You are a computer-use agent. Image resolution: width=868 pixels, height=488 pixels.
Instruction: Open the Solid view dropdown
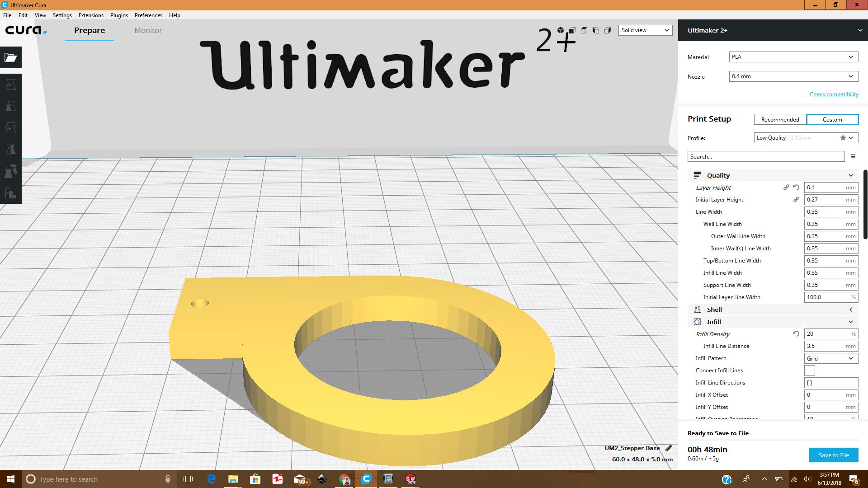[645, 30]
